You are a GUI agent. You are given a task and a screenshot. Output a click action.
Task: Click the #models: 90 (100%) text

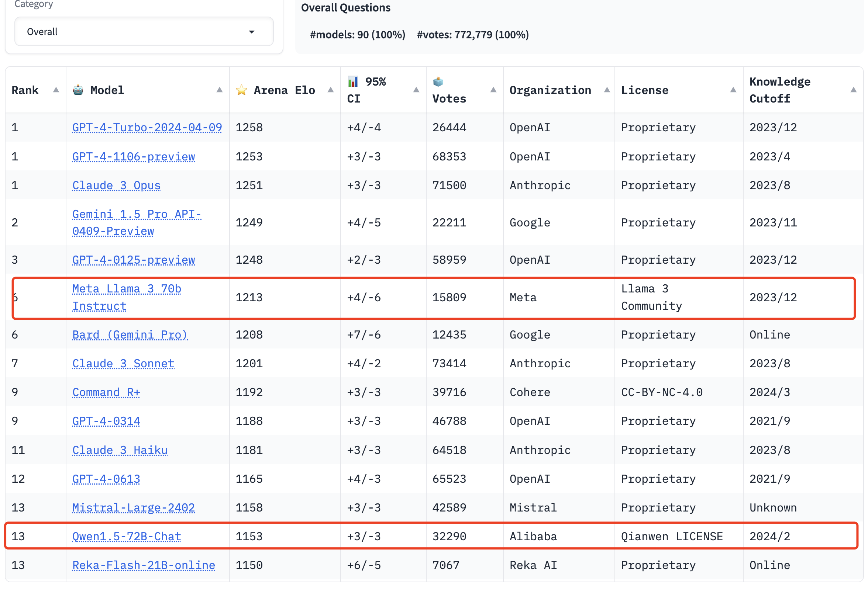tap(358, 35)
